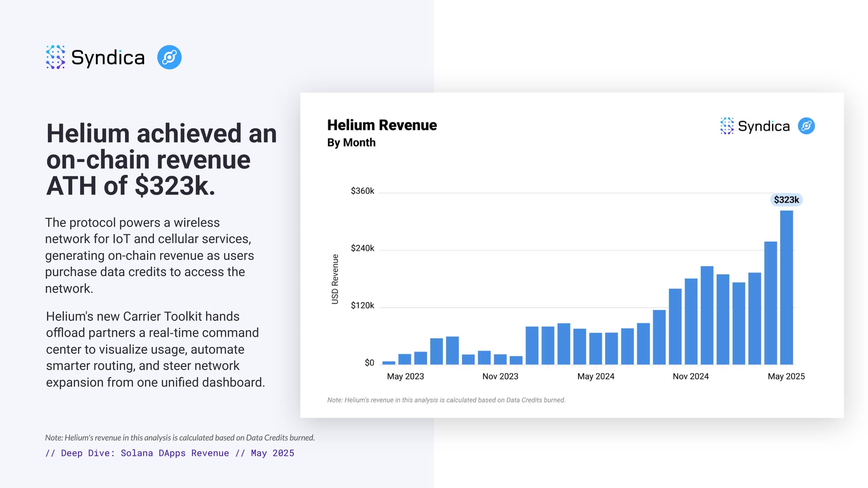Screen dimensions: 868x488
Task: Click the $323k label above the last bar
Action: coord(786,200)
